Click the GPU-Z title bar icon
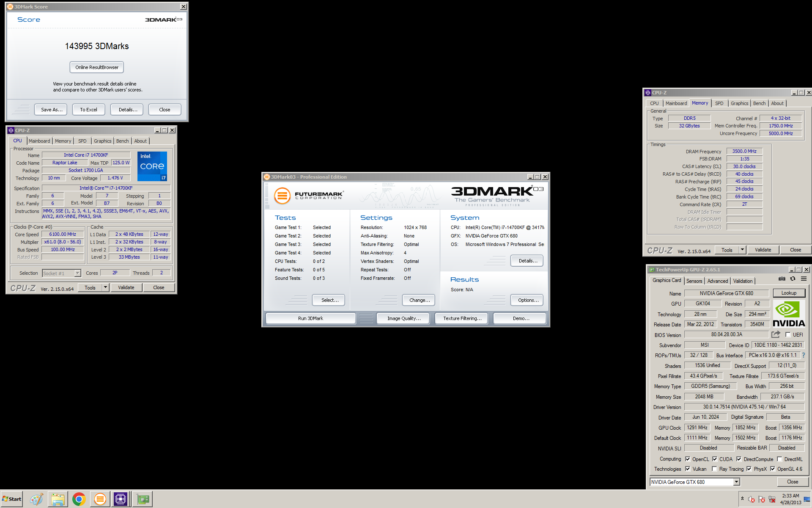 coord(652,270)
